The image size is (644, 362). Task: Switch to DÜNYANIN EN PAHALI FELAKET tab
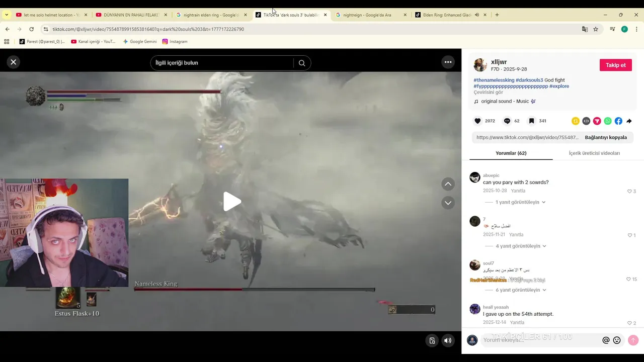point(131,15)
